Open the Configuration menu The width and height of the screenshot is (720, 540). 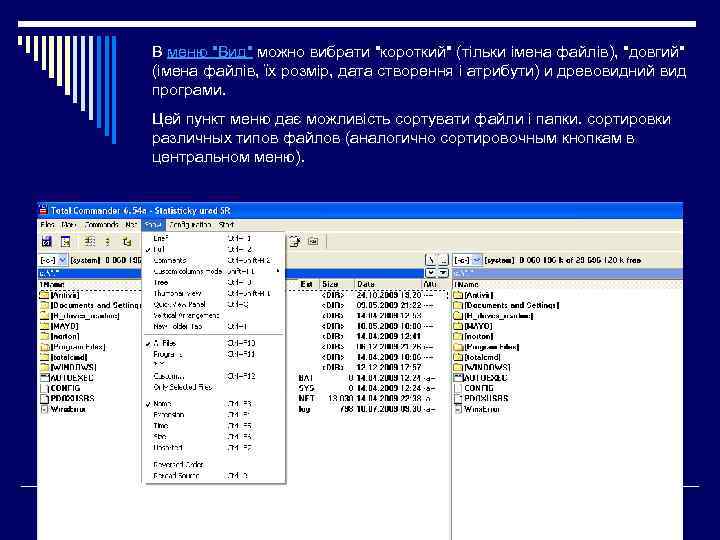pos(190,225)
